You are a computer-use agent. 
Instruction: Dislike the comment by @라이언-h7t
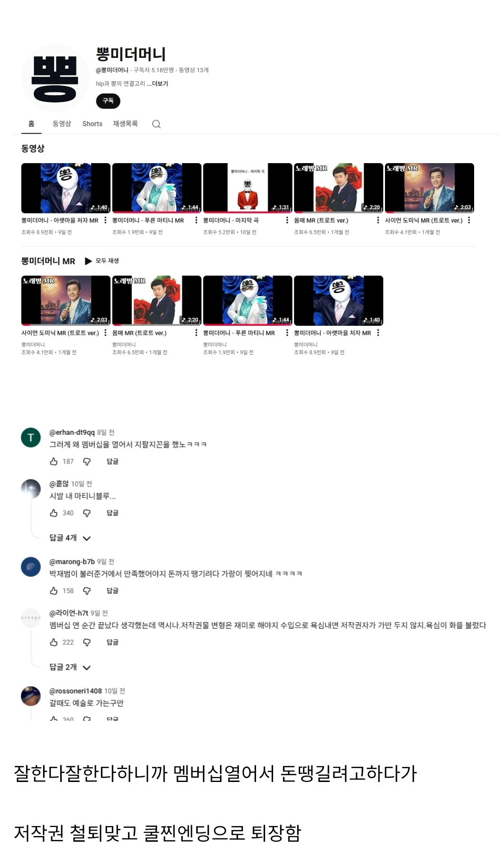click(87, 643)
